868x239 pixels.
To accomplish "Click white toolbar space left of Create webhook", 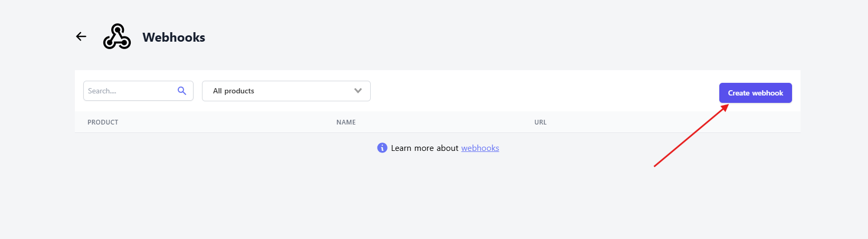I will coord(543,91).
